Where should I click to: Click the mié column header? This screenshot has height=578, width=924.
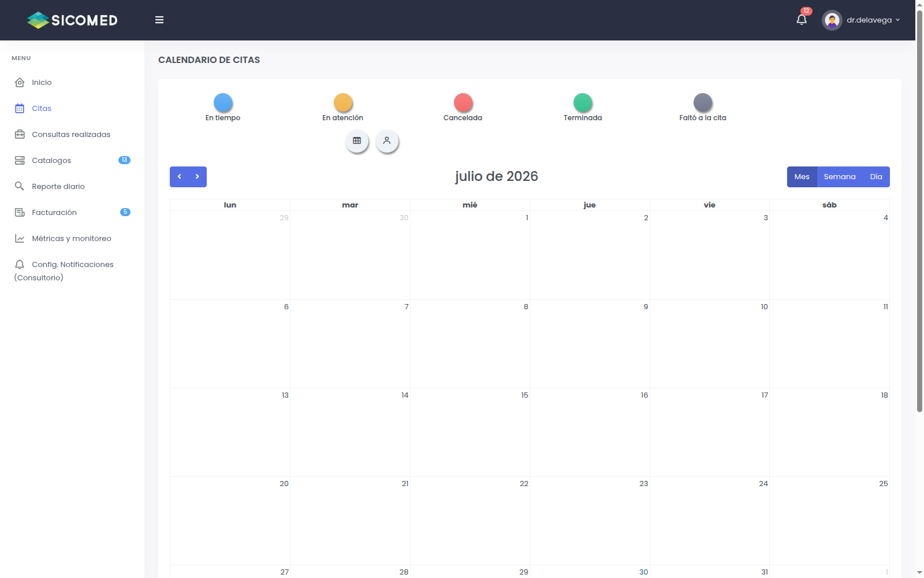[x=470, y=205]
